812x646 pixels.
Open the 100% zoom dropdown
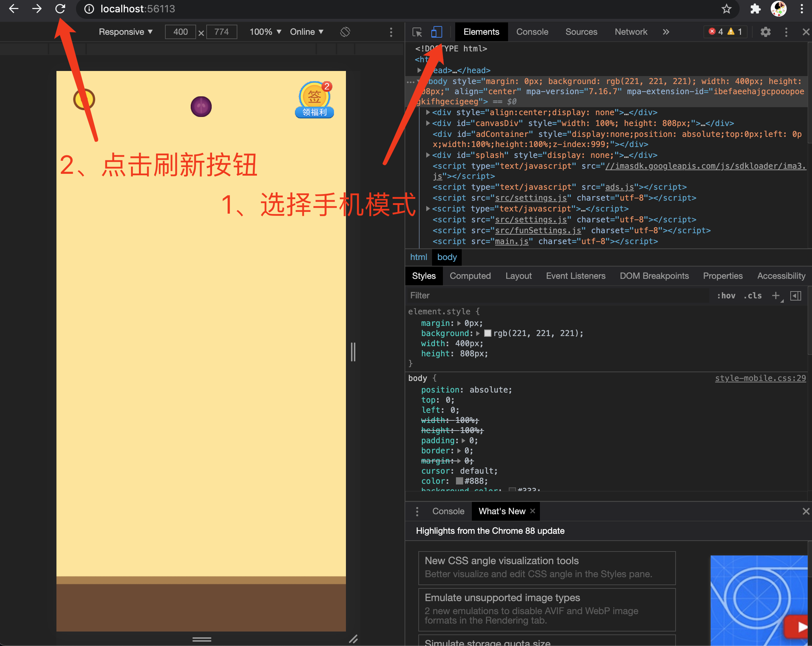265,32
